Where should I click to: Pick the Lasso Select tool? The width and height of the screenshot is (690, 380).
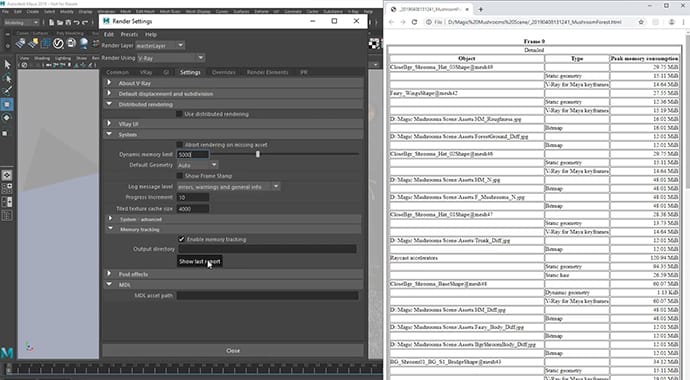(7, 78)
